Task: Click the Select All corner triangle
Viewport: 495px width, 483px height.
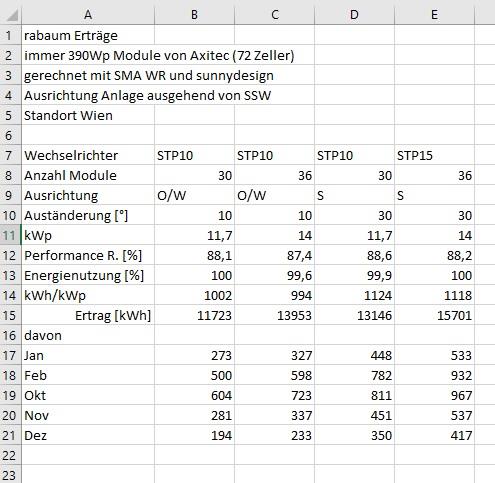Action: [x=11, y=15]
